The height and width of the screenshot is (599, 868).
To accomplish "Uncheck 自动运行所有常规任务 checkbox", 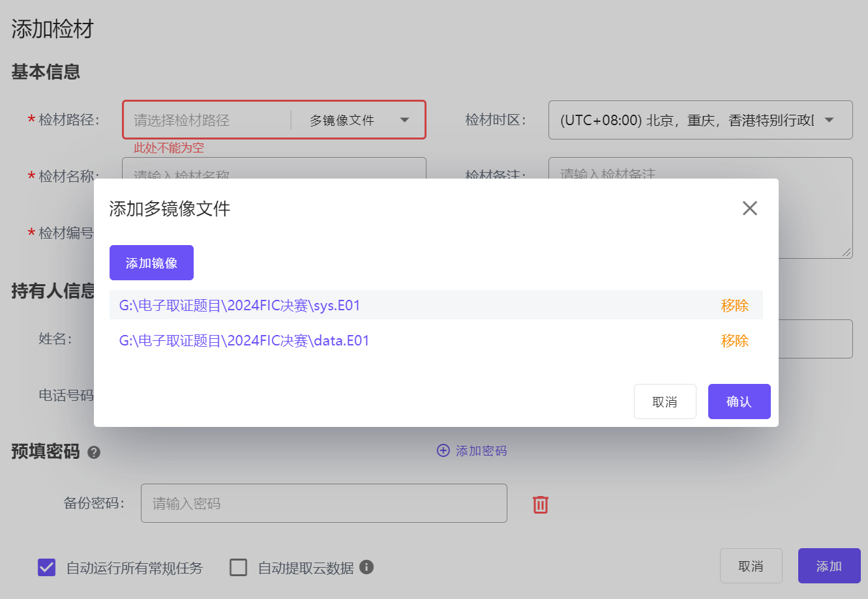I will tap(46, 568).
